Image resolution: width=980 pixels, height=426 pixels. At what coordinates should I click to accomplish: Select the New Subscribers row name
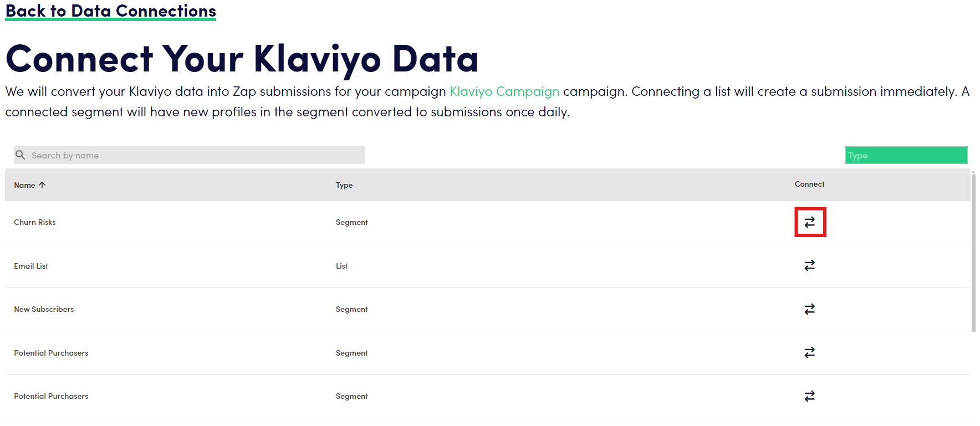(x=44, y=309)
